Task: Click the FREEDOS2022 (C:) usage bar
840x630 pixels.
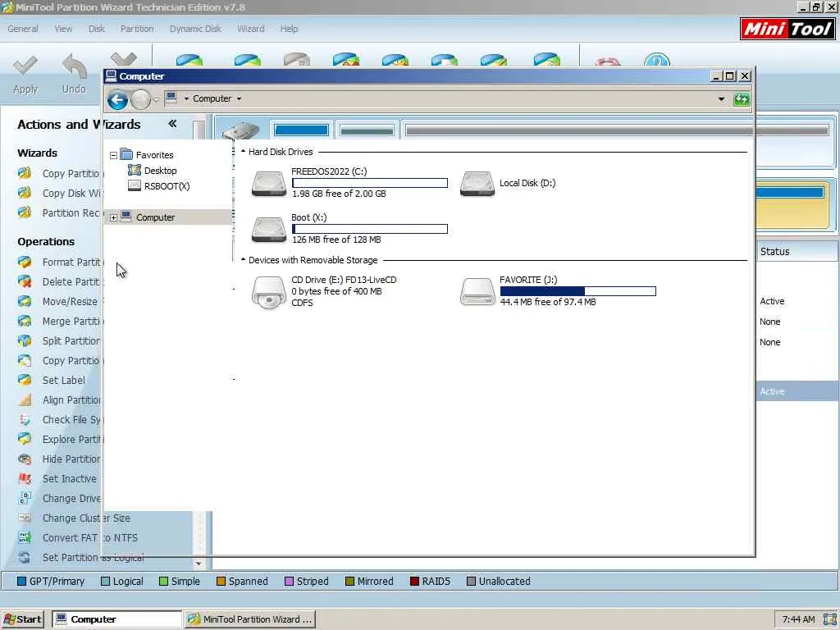Action: [370, 183]
